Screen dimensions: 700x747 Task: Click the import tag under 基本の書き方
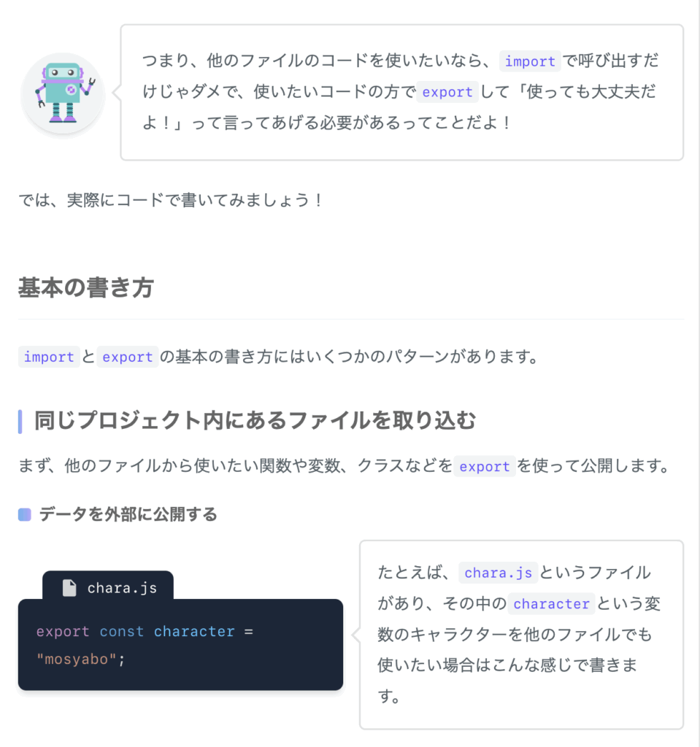click(x=49, y=357)
